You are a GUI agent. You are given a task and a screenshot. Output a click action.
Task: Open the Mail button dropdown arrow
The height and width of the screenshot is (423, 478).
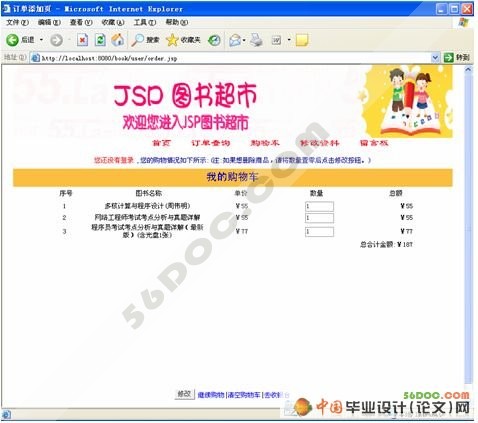(244, 40)
